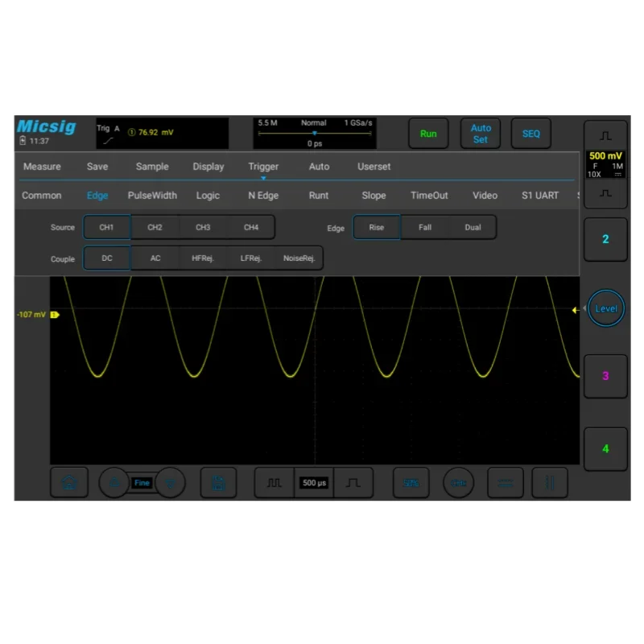
Task: Select CH3 as trigger source
Action: [x=203, y=227]
